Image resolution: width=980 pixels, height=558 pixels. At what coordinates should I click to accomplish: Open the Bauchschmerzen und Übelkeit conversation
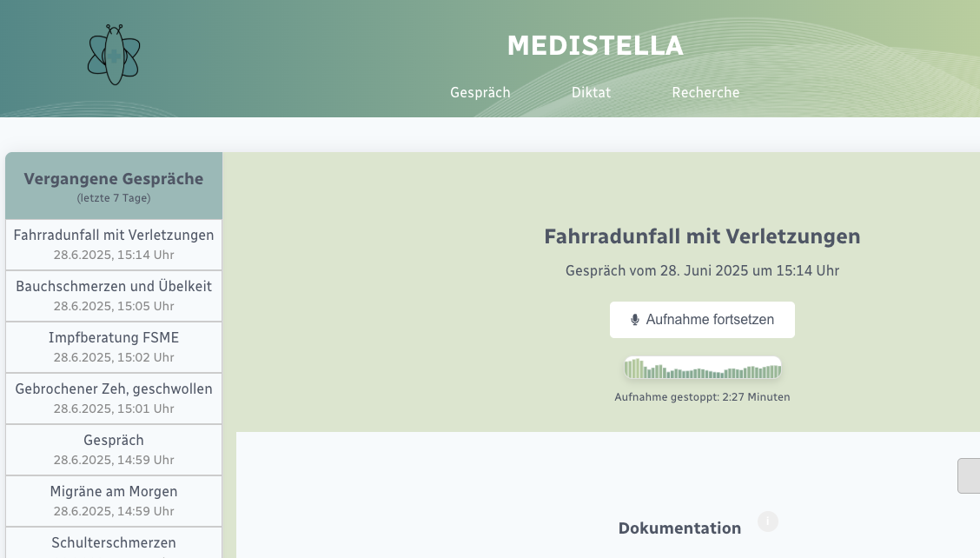click(x=114, y=296)
